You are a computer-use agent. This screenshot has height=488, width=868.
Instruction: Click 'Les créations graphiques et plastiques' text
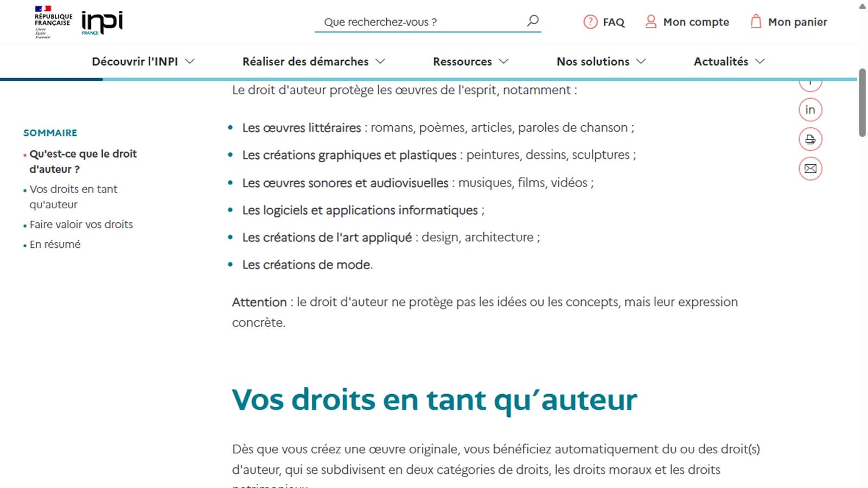tap(349, 155)
